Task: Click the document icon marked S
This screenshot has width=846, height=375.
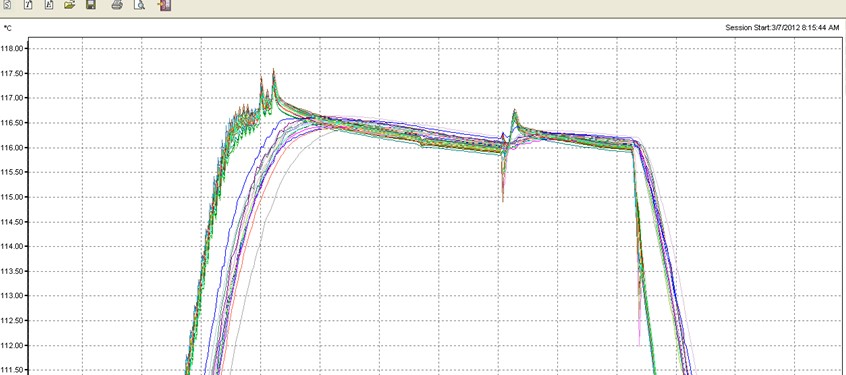Action: click(7, 5)
